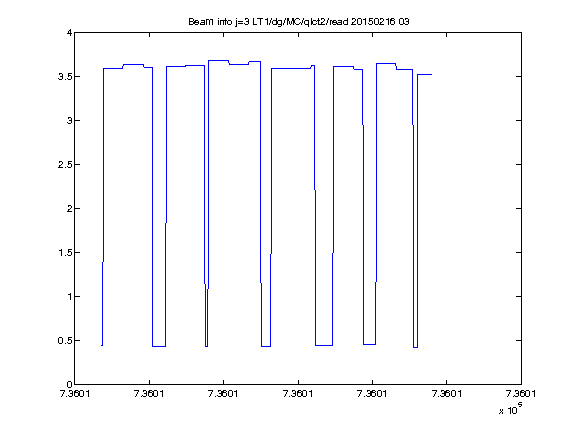576x432 pixels.
Task: Click the y-axis tick label 0.5
Action: (65, 341)
